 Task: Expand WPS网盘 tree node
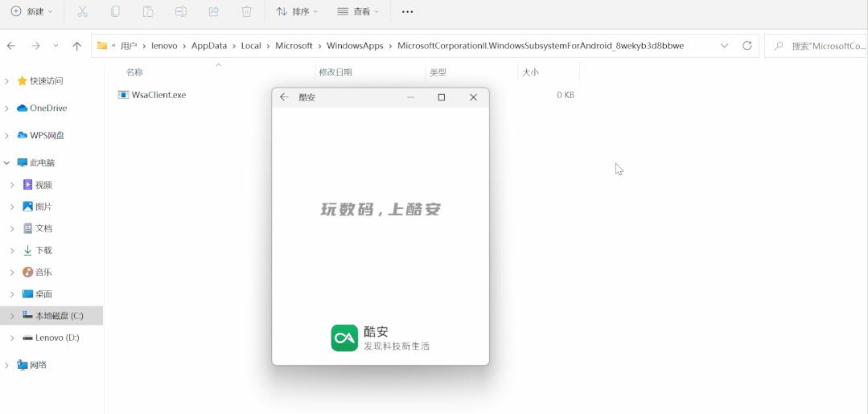pos(6,136)
